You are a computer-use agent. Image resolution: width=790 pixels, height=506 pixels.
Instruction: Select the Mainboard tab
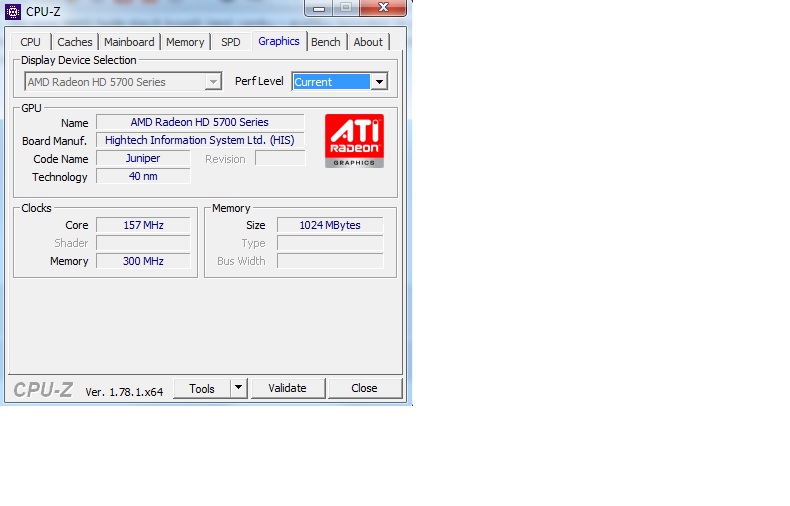click(x=129, y=42)
